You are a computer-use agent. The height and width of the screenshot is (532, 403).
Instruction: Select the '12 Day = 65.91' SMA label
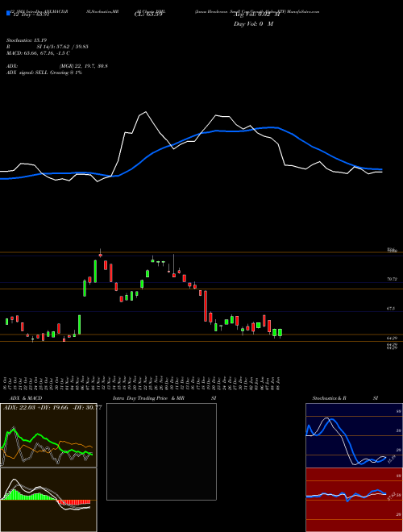tap(30, 15)
